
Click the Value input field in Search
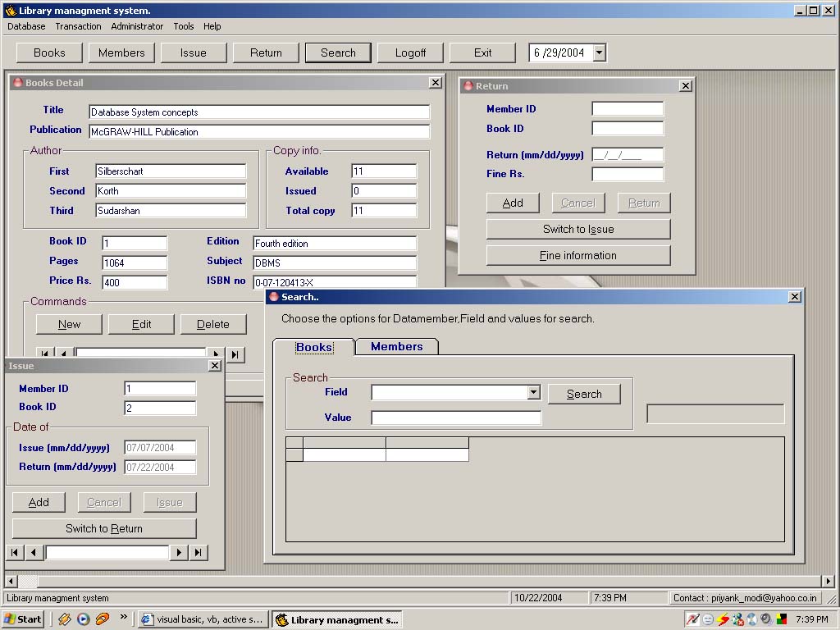(456, 418)
